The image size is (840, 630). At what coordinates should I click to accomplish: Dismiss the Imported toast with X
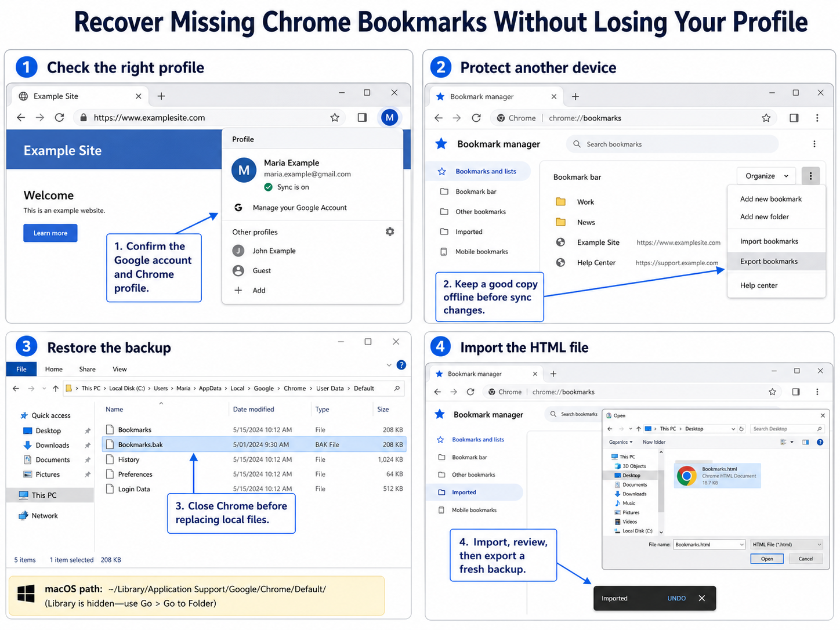point(702,598)
